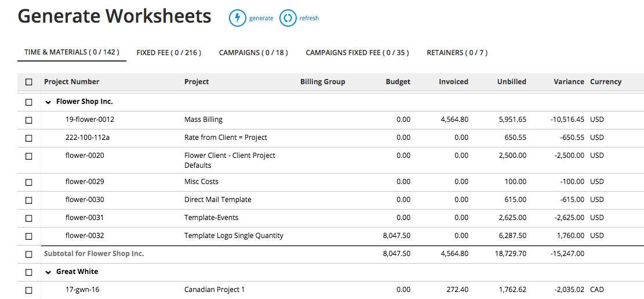This screenshot has width=644, height=299.
Task: Sort by Currency column header
Action: click(606, 81)
